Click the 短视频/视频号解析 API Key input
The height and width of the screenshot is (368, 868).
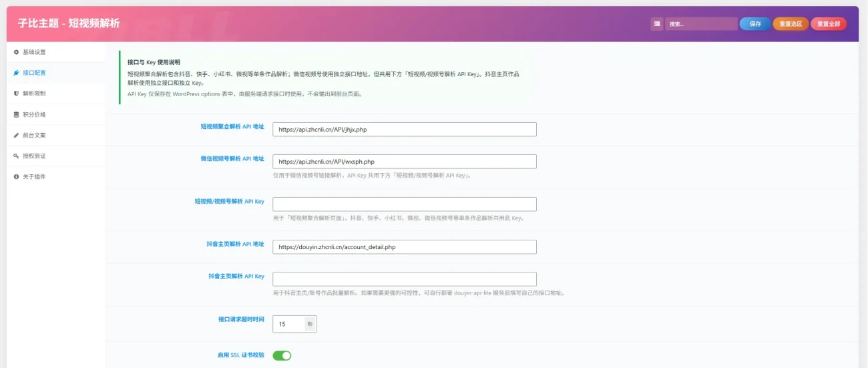point(405,204)
